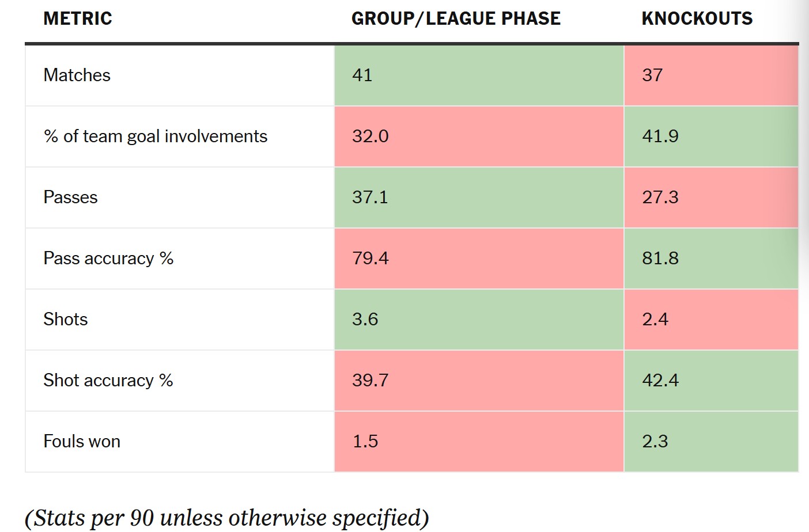Viewport: 809px width, 532px height.
Task: Click the 'Fouls won' row label
Action: click(82, 441)
